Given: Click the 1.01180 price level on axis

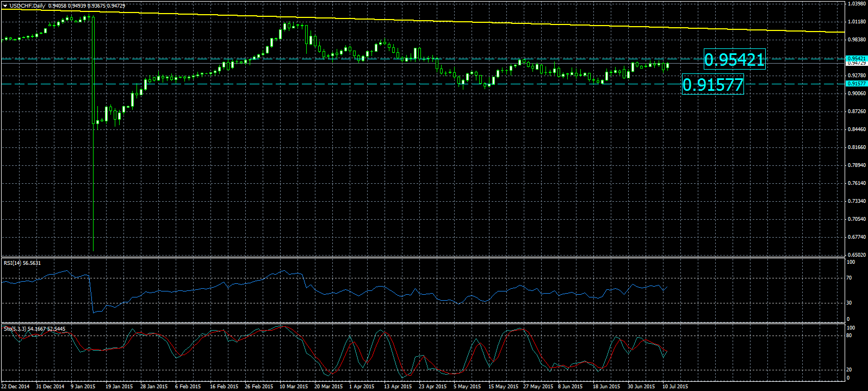Looking at the screenshot, I should (856, 22).
